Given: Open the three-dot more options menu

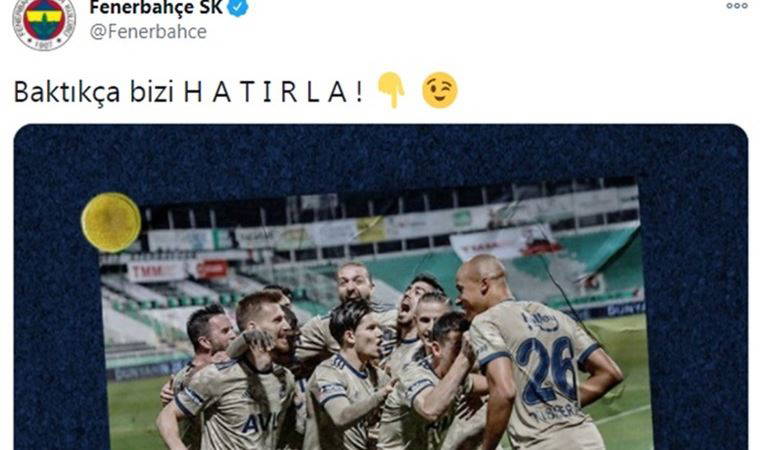Looking at the screenshot, I should pyautogui.click(x=737, y=6).
